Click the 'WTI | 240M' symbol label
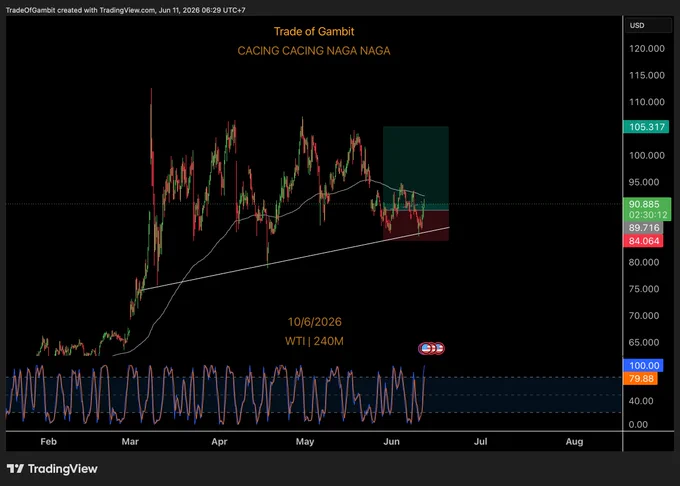Viewport: 680px width, 486px height. [x=314, y=342]
